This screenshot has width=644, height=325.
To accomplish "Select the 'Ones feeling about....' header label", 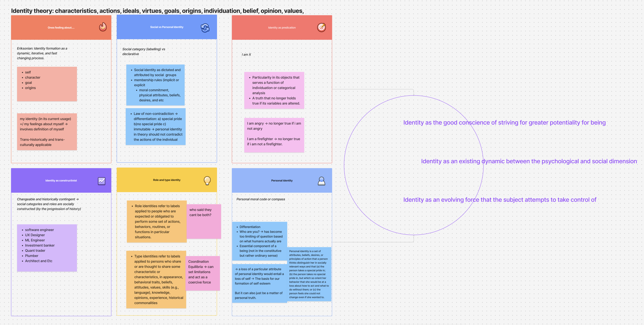I will [x=61, y=28].
